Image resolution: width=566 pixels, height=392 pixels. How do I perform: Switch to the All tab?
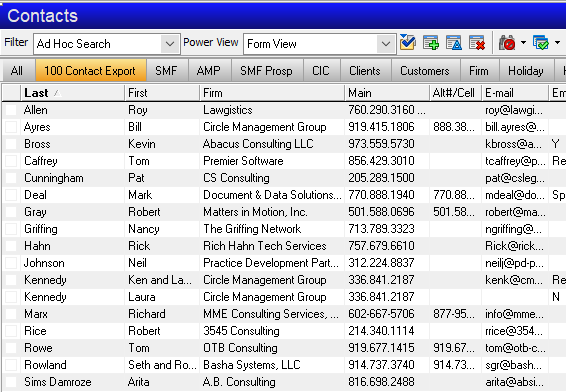17,71
